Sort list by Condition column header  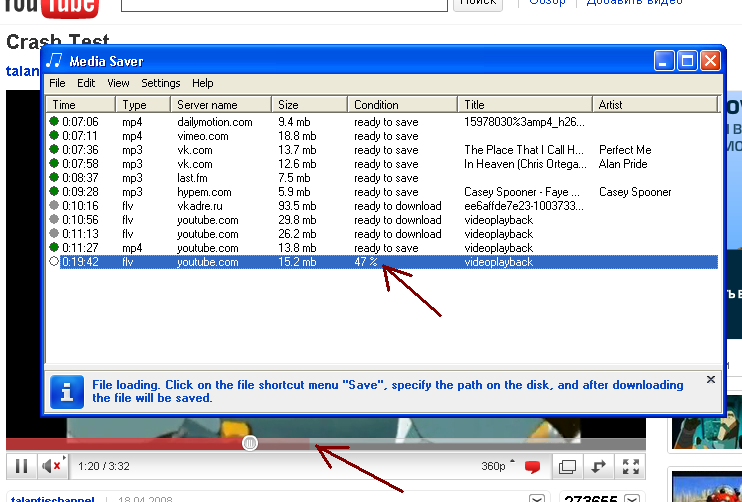click(402, 105)
